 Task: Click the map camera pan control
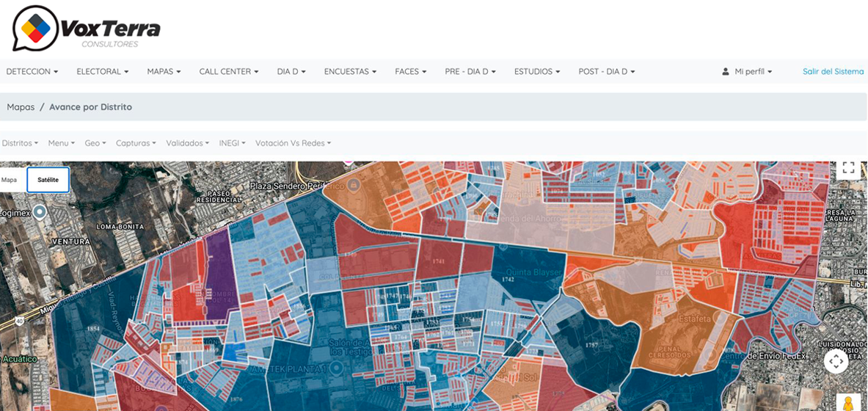(836, 361)
